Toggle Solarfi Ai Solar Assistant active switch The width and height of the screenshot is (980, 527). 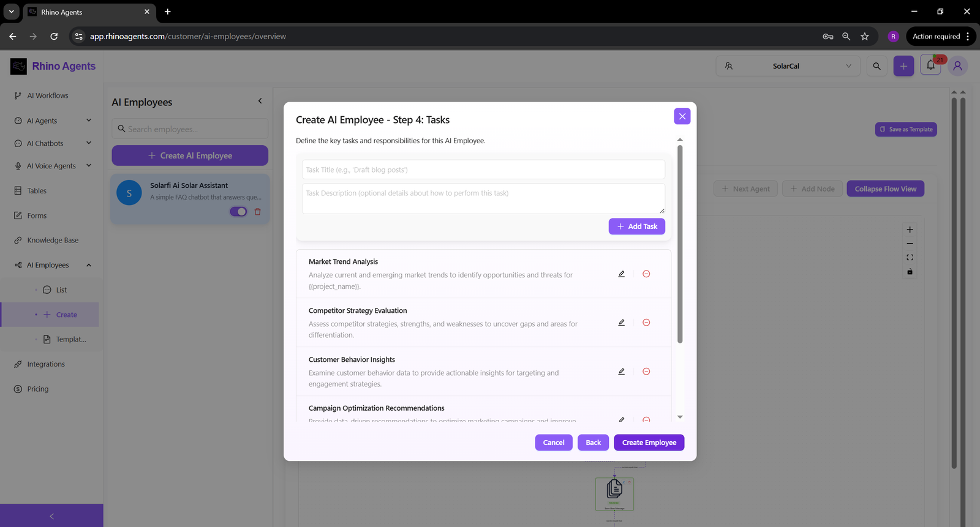(x=238, y=212)
